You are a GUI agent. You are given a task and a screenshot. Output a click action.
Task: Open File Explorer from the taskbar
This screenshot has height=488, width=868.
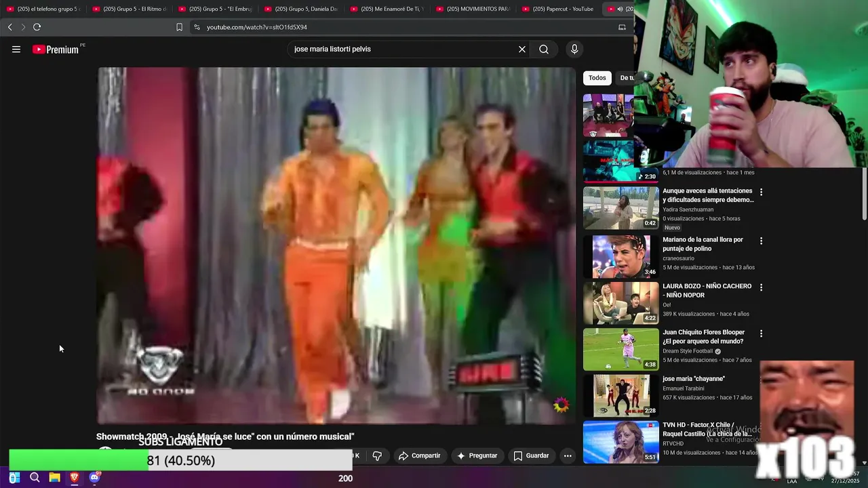click(54, 478)
